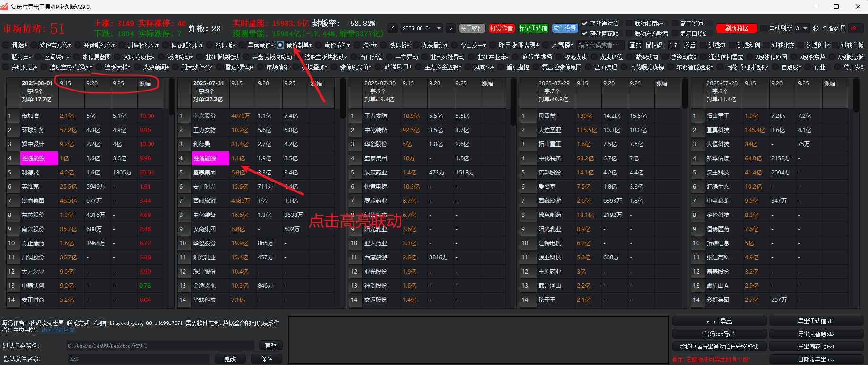Click the 查找 search button

[x=635, y=45]
